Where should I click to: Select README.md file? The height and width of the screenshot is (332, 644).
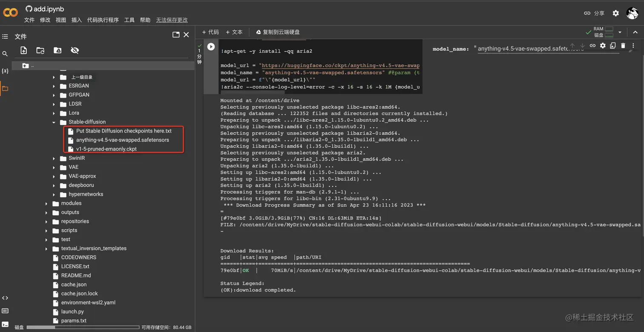click(76, 275)
